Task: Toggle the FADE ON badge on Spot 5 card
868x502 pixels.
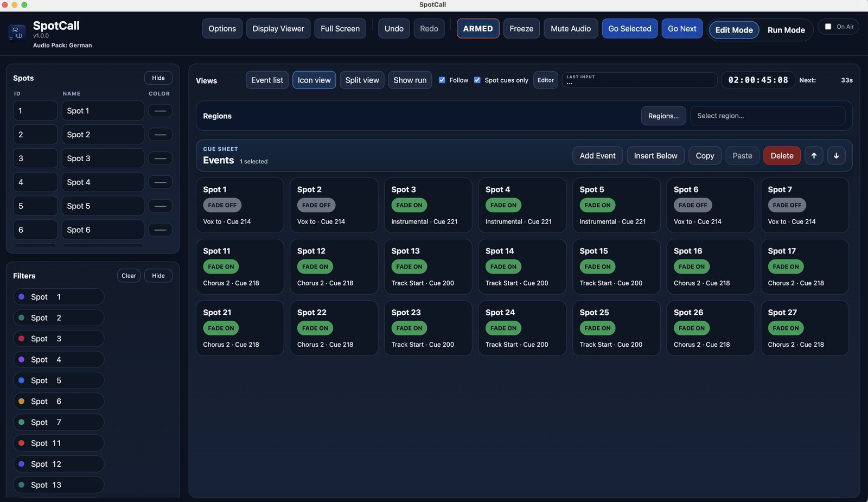Action: 597,205
